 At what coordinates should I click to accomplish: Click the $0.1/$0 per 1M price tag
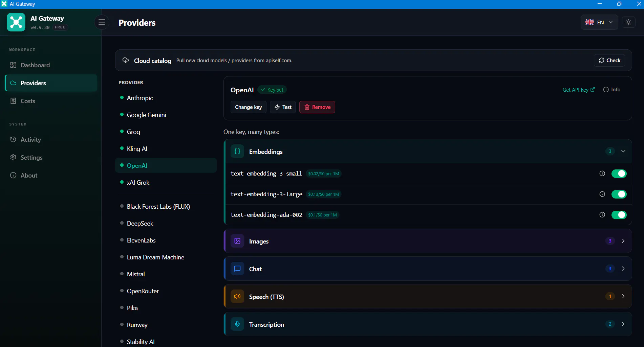tap(322, 215)
